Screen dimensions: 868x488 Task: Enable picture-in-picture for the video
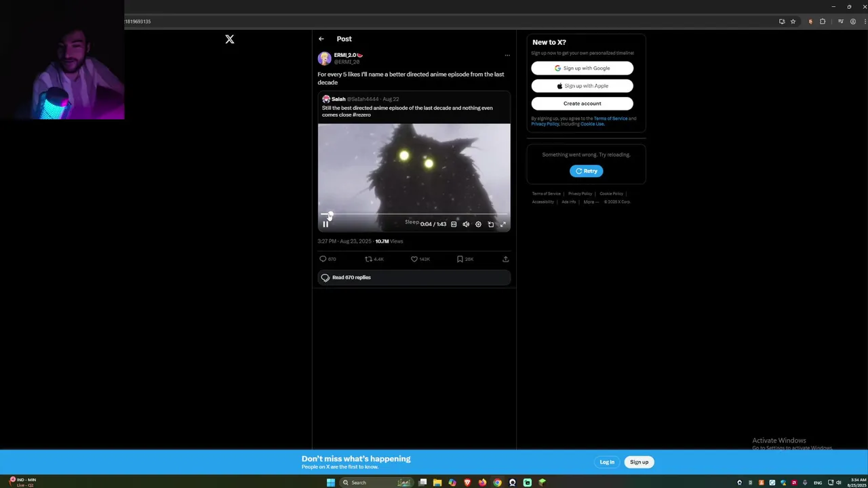pos(491,224)
